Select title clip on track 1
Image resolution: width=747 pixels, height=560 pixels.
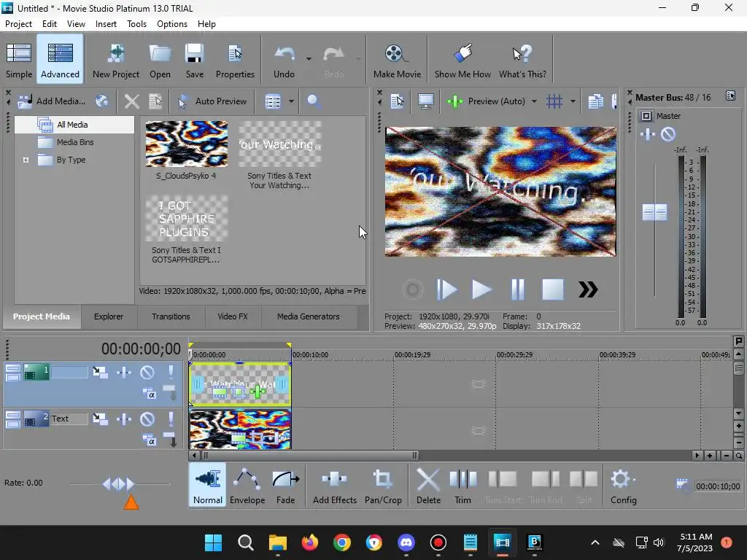click(239, 384)
